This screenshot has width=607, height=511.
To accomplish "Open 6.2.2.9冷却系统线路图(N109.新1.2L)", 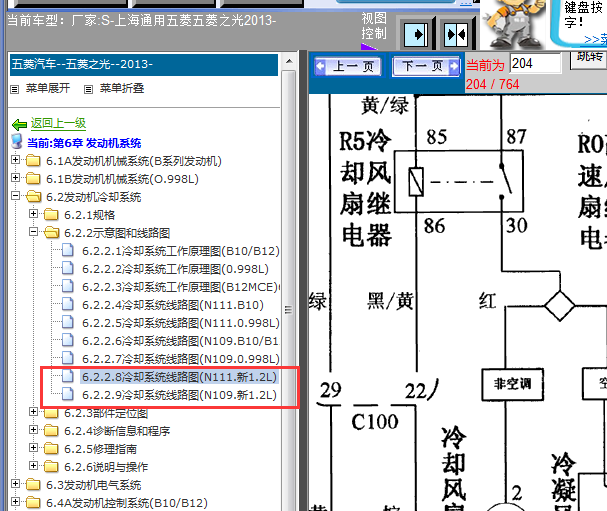I will (x=179, y=395).
